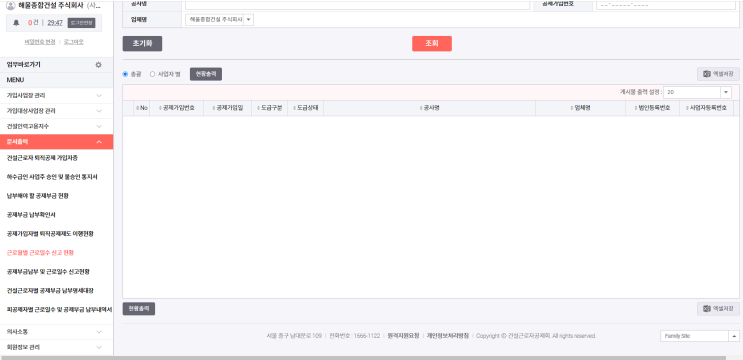743x360 pixels.
Task: Click the 29:47 session timer text
Action: [x=55, y=23]
